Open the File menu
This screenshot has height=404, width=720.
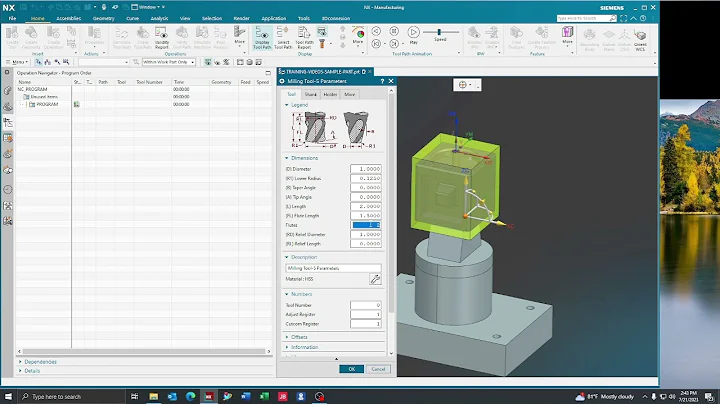pos(12,18)
